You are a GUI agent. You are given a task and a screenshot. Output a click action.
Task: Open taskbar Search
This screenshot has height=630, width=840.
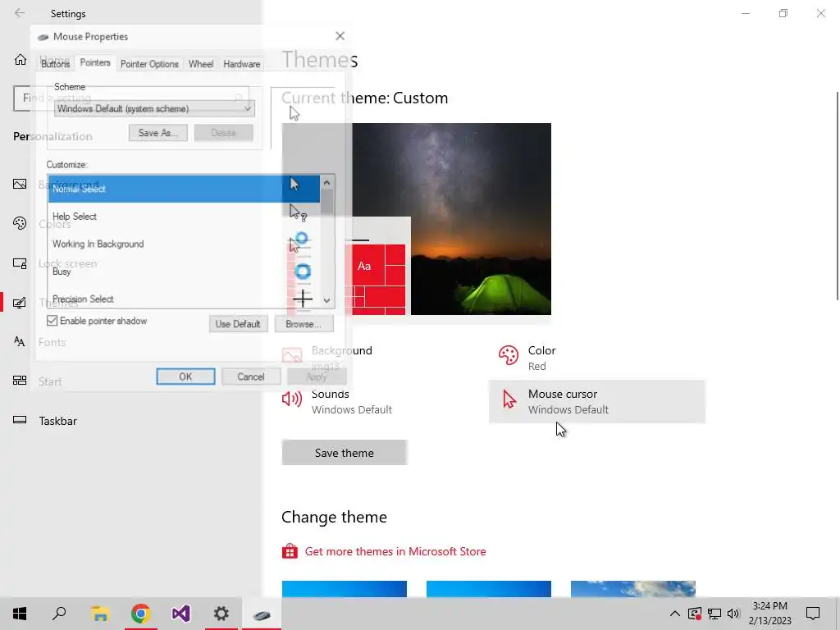pos(59,614)
